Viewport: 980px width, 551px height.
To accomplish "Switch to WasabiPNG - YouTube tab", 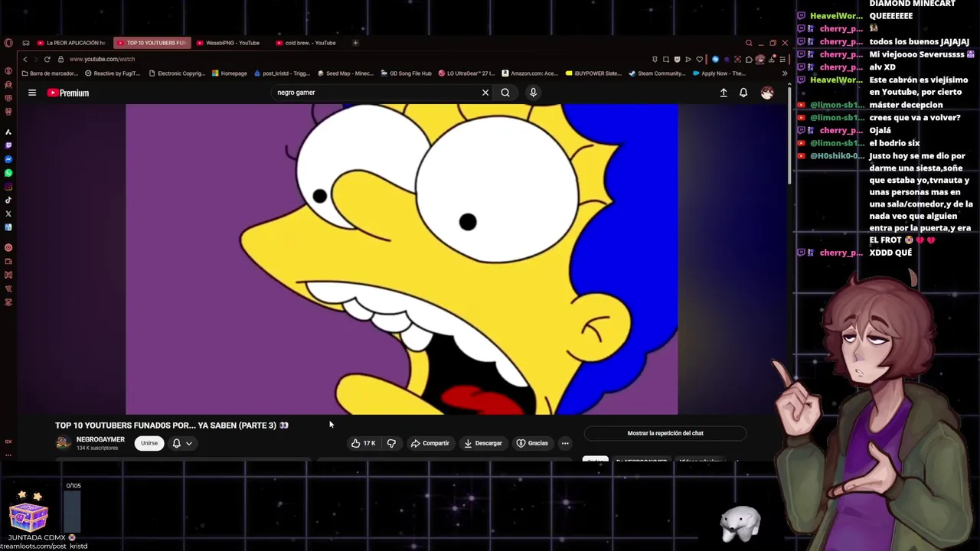I will pos(228,43).
